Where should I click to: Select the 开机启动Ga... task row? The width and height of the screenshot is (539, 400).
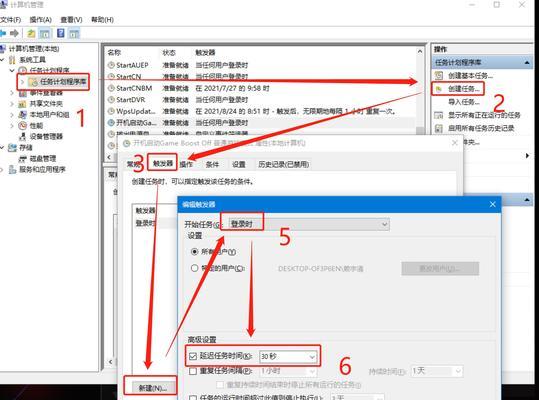(261, 123)
